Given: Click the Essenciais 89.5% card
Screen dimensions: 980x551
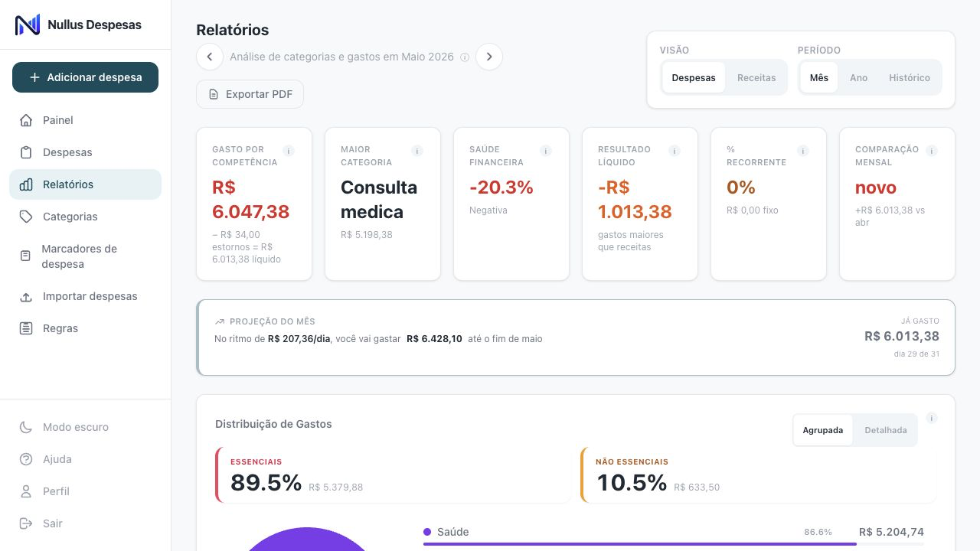Looking at the screenshot, I should (394, 475).
